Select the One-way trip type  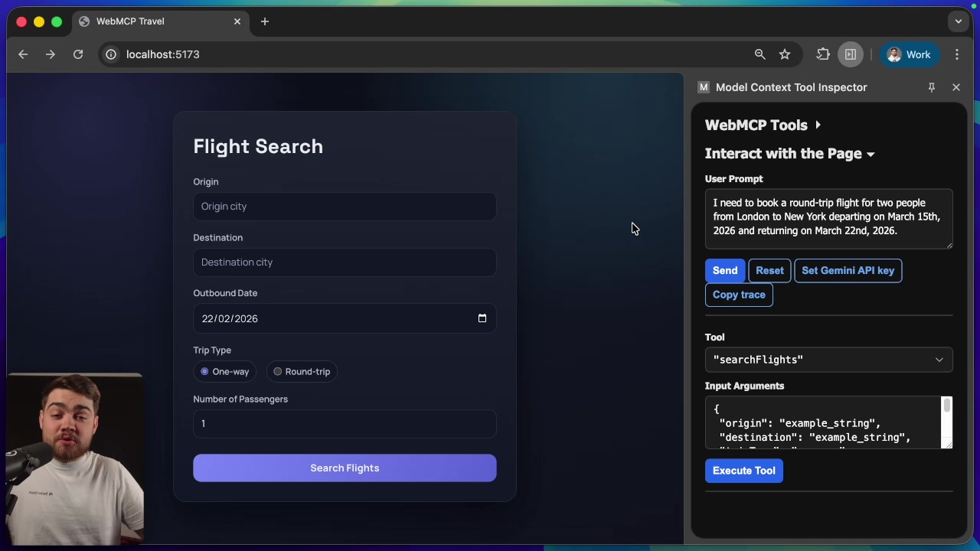pos(204,371)
